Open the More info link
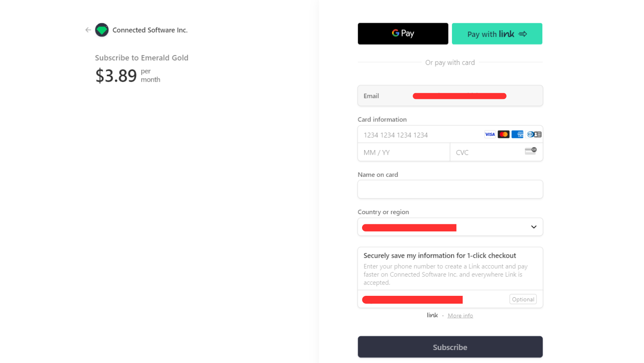This screenshot has height=363, width=644. click(460, 316)
